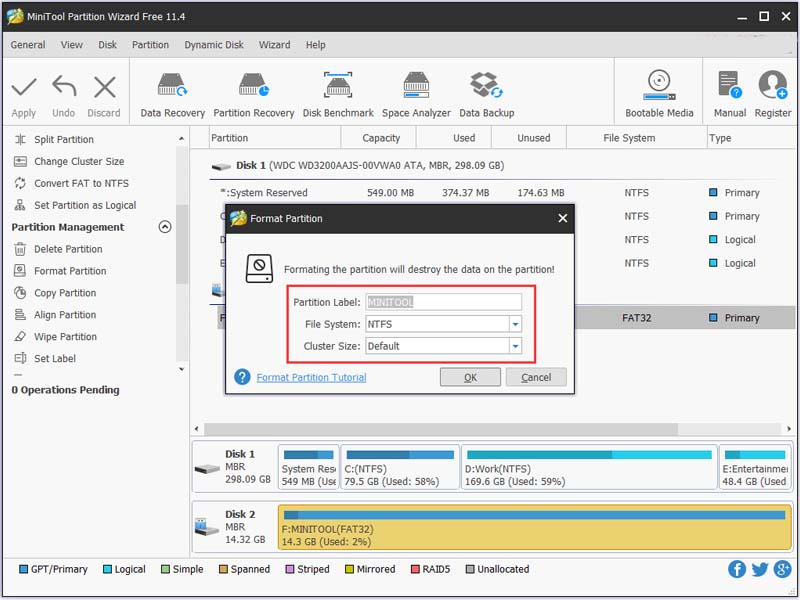
Task: Open the Twitter share icon
Action: [760, 569]
